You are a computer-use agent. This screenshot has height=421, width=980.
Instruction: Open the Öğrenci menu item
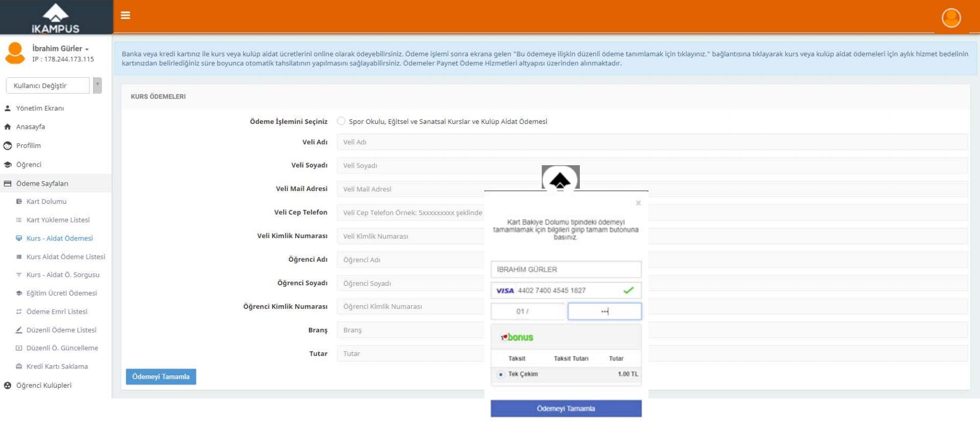coord(28,165)
